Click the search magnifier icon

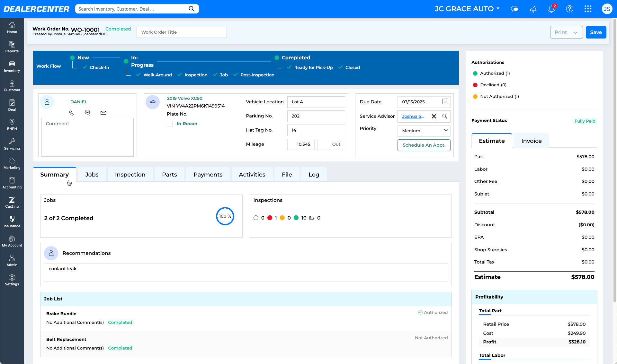tap(192, 9)
